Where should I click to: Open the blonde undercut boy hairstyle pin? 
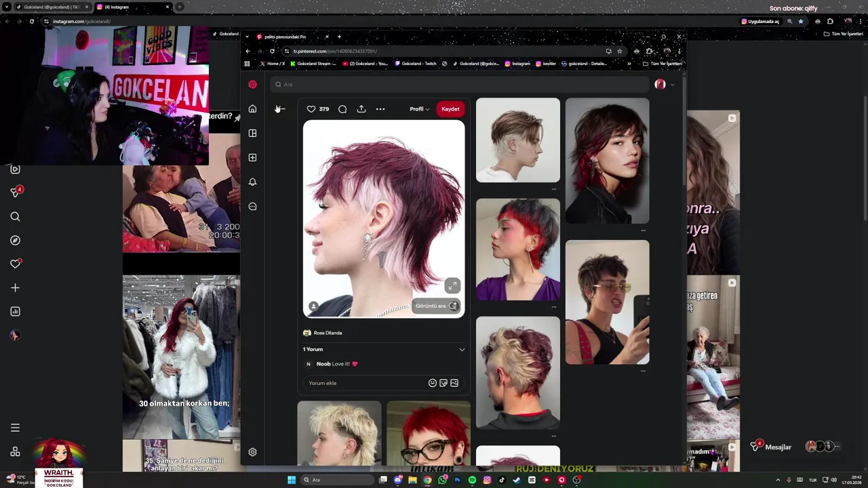518,140
